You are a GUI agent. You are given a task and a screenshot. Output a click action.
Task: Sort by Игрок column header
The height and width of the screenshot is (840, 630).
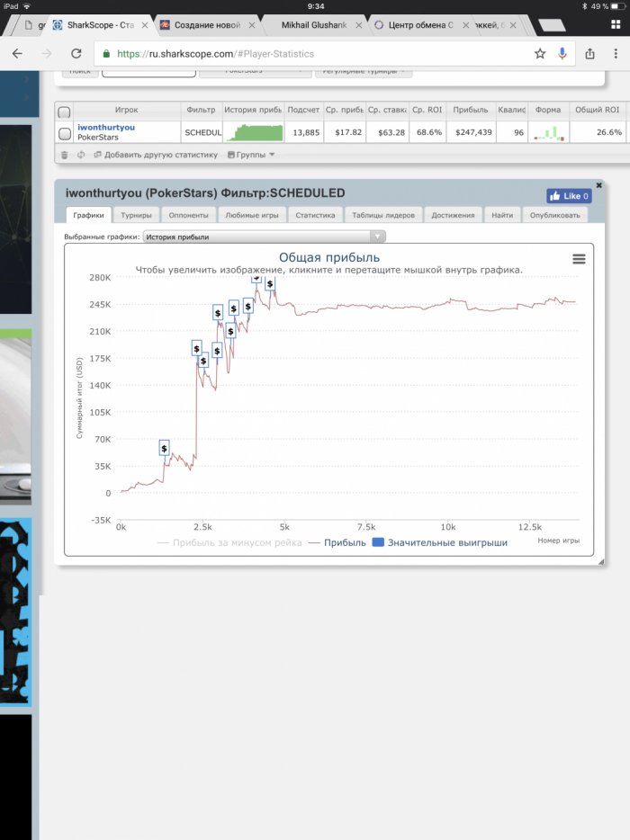127,110
